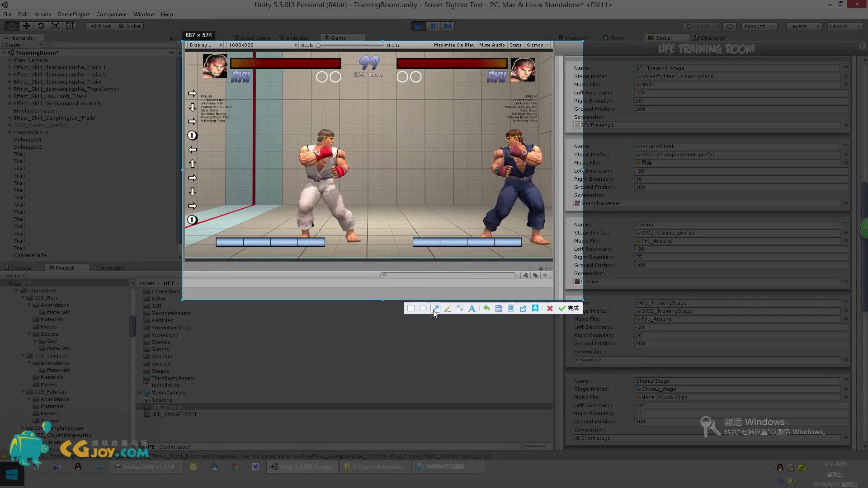
Task: Collapse the 001_Boji folder
Action: 23,298
